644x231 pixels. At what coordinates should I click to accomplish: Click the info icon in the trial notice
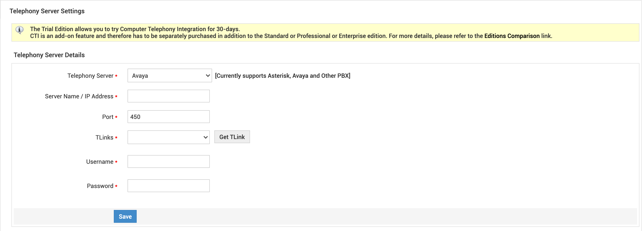pos(19,30)
